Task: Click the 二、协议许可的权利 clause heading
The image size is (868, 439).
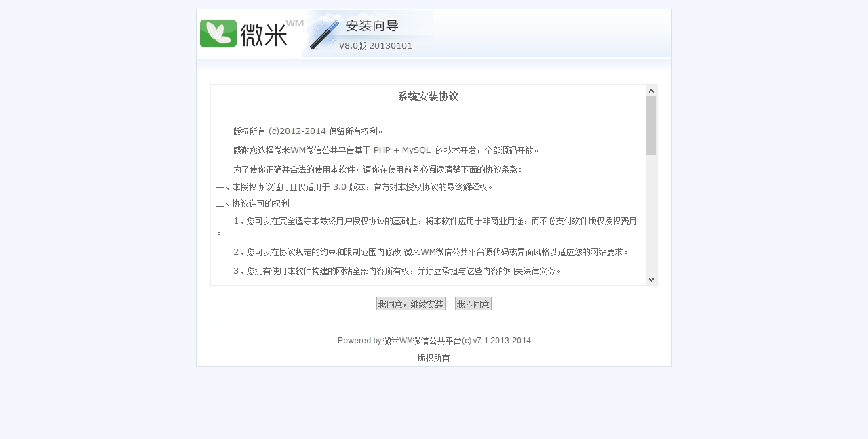Action: point(253,203)
